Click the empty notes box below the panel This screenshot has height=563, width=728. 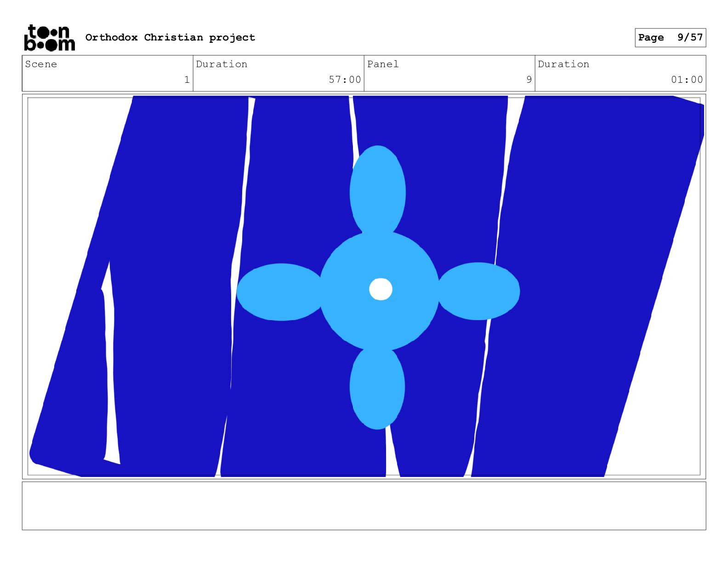(364, 506)
